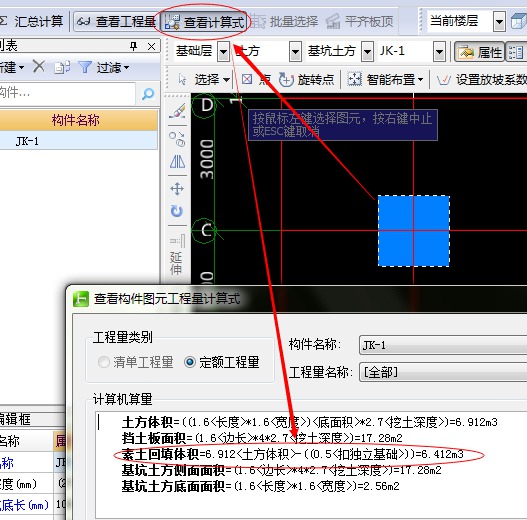Viewport: 527px width, 520px height.
Task: Click the magnifier search icon
Action: (148, 93)
